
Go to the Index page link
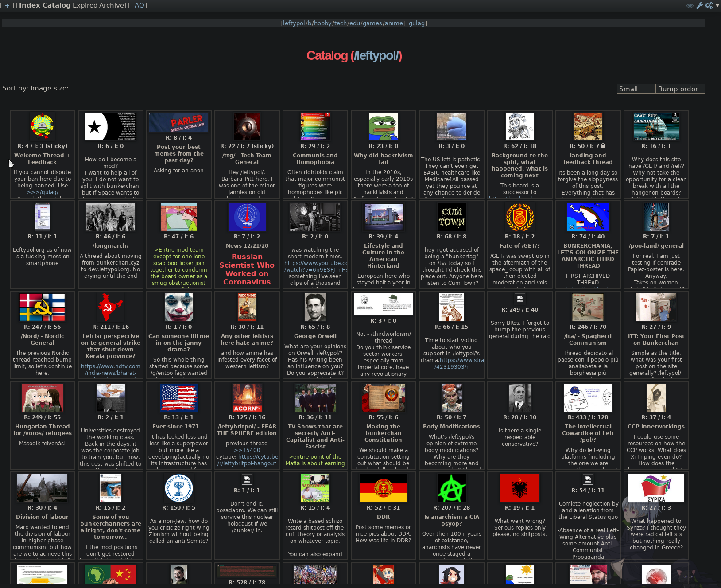(29, 5)
